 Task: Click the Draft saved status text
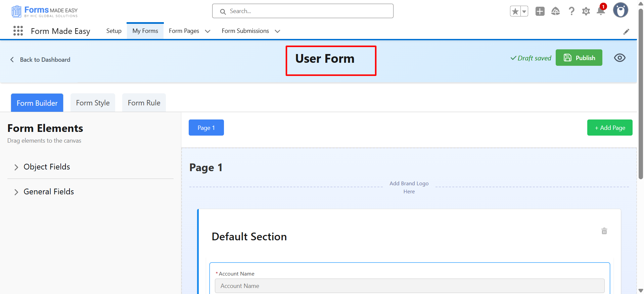[531, 58]
